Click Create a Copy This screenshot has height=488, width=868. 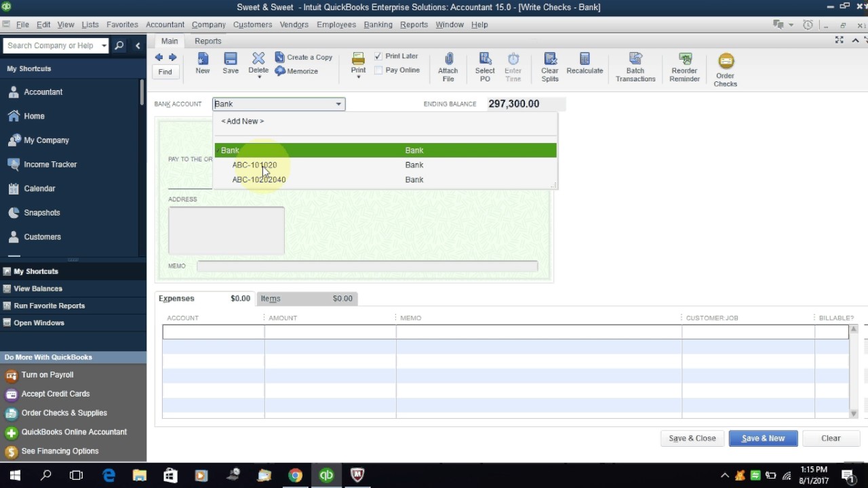point(304,57)
